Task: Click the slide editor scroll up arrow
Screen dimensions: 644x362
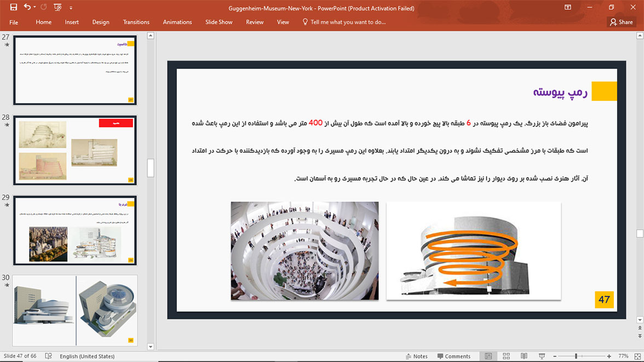Action: pos(640,36)
